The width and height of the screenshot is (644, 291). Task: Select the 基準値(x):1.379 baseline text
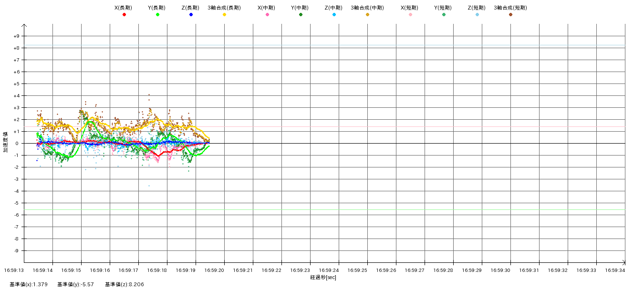28,284
